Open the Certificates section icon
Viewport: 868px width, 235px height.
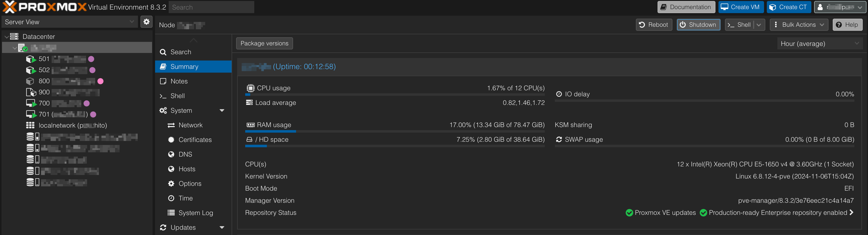click(x=171, y=140)
